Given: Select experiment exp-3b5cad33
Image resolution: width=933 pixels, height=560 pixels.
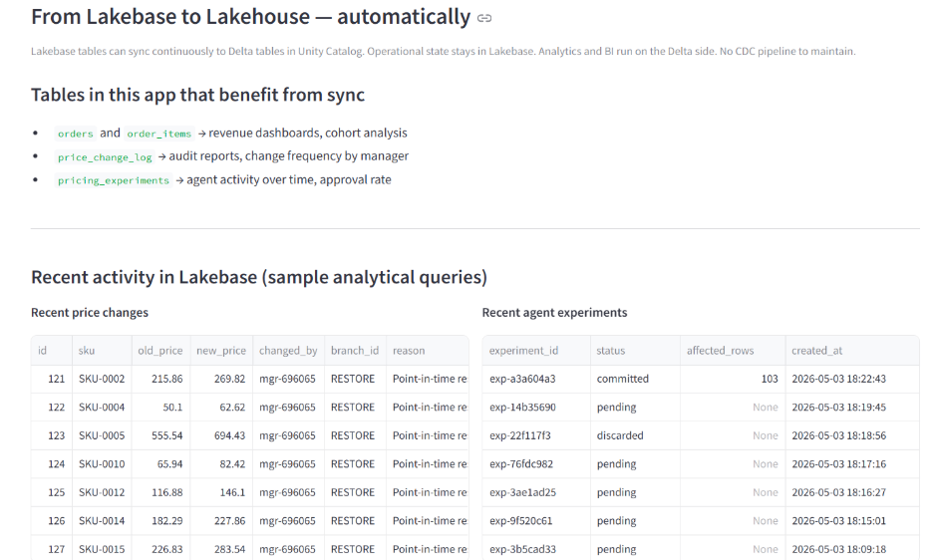Looking at the screenshot, I should (536, 549).
